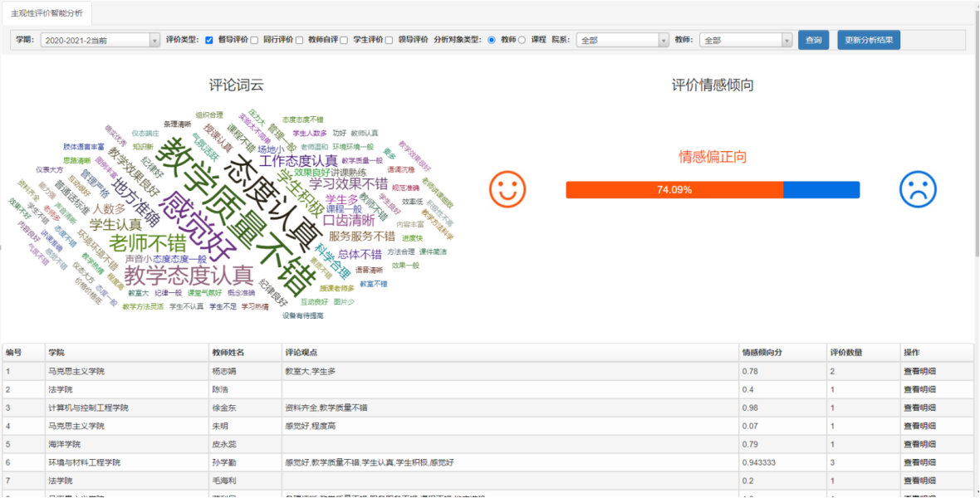Open 查看明细 for teacher 杨志娟
980x498 pixels.
[919, 371]
